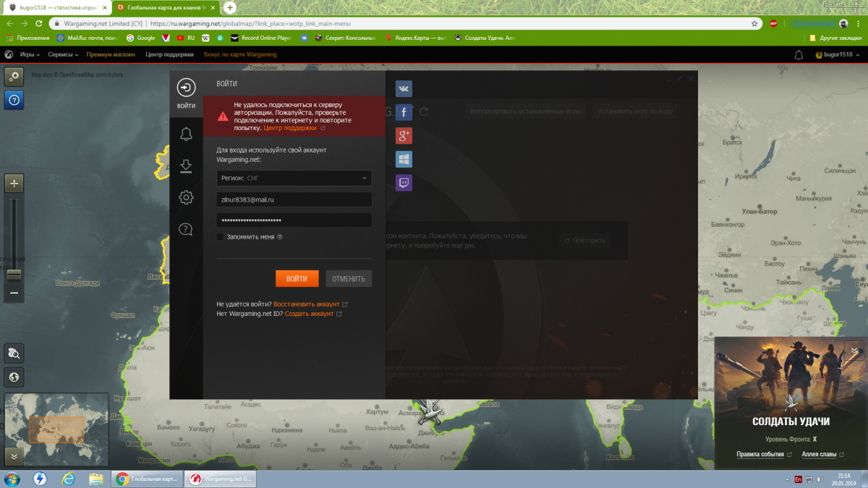Open help hint next to Запомнить меня
868x488 pixels.
pos(280,236)
